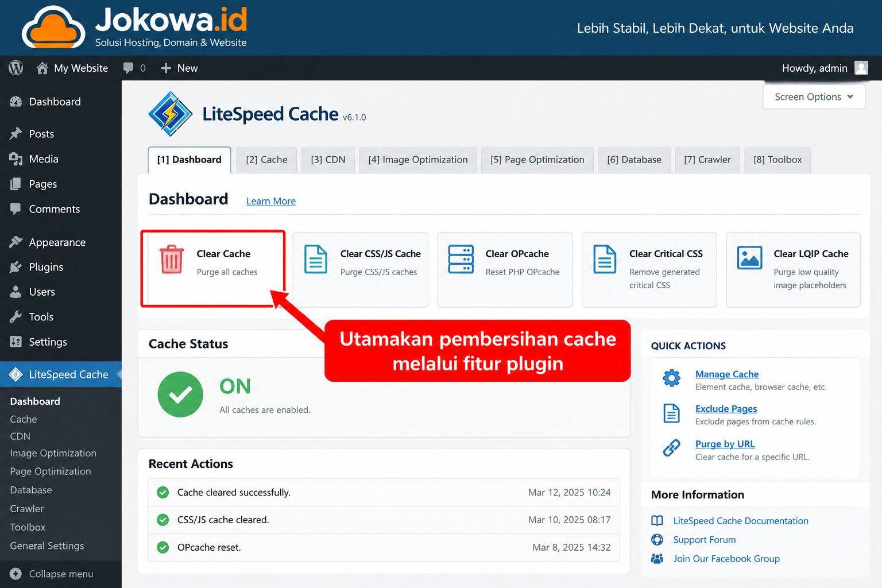The width and height of the screenshot is (882, 588).
Task: Click the Clear OPcache server icon
Action: tap(461, 260)
